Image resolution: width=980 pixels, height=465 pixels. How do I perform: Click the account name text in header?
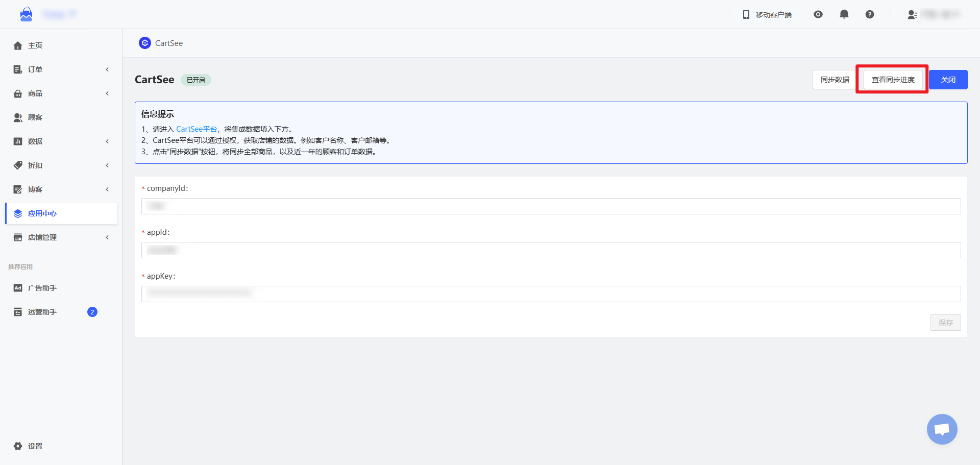pos(940,14)
